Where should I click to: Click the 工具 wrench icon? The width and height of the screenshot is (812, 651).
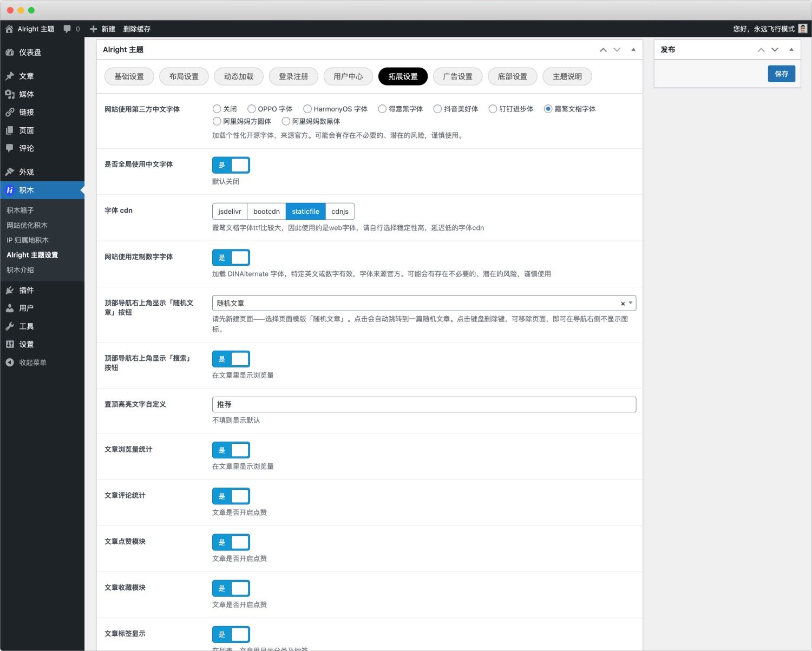pos(10,326)
